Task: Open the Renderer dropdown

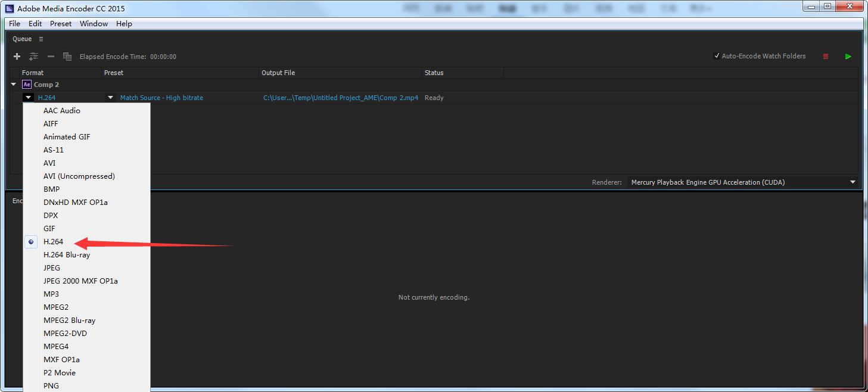Action: click(743, 182)
